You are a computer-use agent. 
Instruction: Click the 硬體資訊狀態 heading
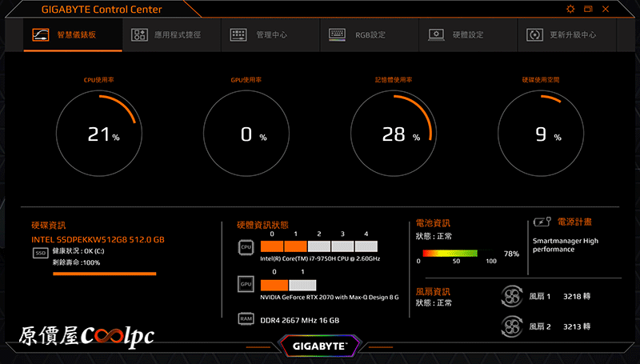click(262, 225)
